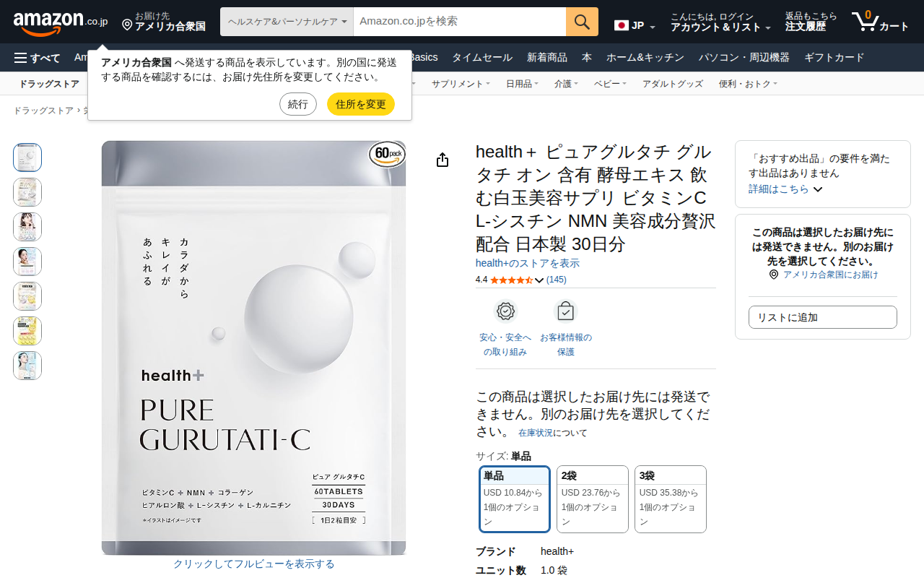Click the 安心・安全への取り組み badge icon

505,311
